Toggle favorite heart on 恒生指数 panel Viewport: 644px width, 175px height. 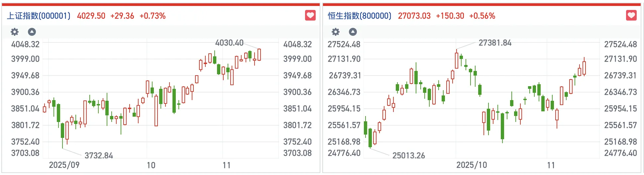click(631, 15)
